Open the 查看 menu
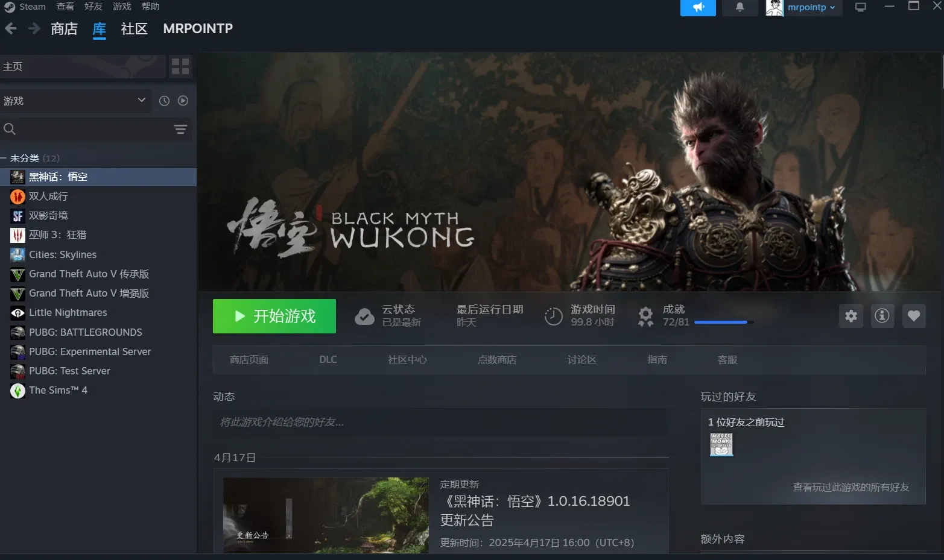The height and width of the screenshot is (560, 944). [65, 7]
